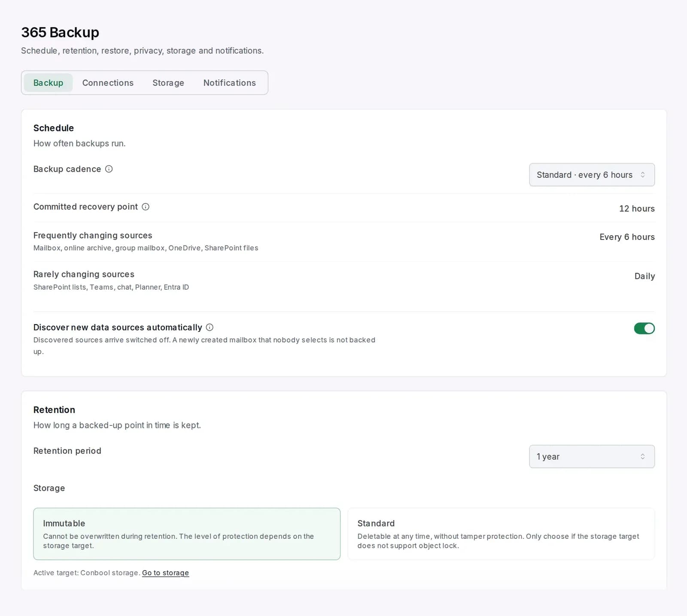This screenshot has height=616, width=687.
Task: Expand the Retention period dropdown
Action: 592,457
